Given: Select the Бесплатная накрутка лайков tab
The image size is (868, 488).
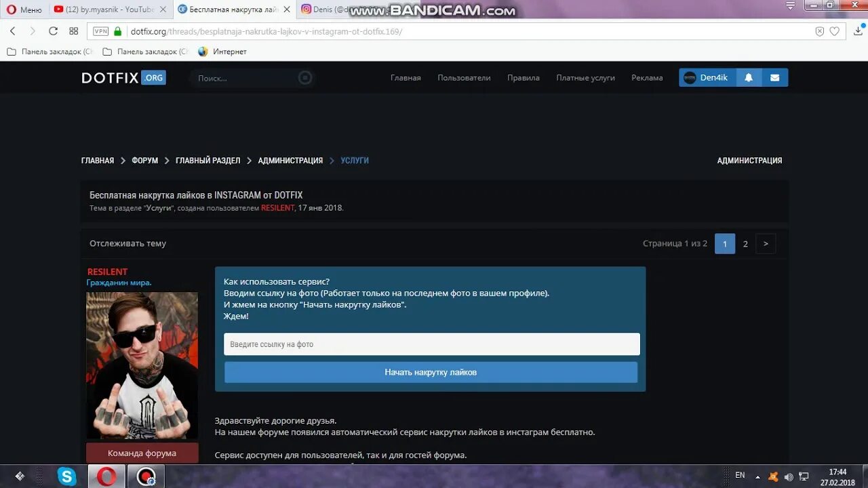Looking at the screenshot, I should (227, 9).
